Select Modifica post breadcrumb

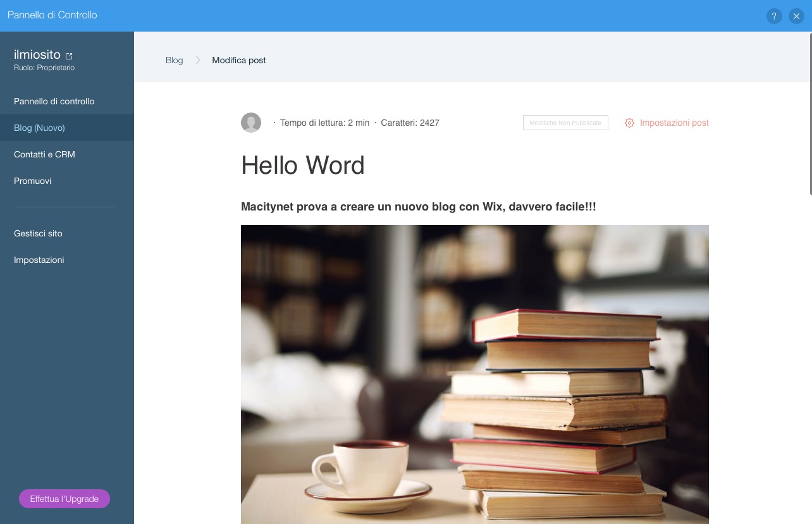click(239, 60)
